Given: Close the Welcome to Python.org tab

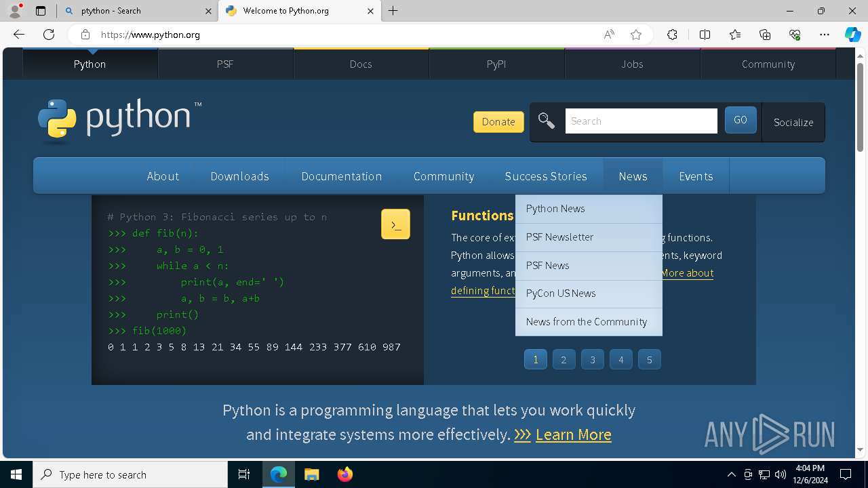Looking at the screenshot, I should point(370,11).
